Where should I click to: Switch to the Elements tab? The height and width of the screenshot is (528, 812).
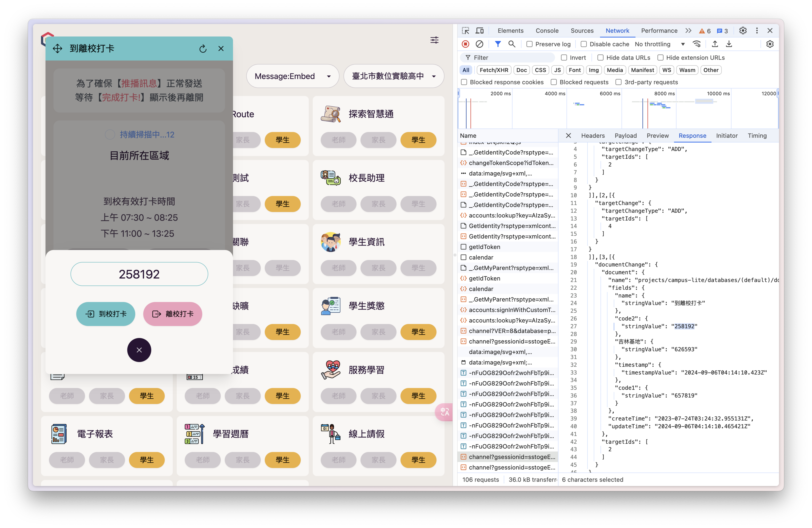510,31
